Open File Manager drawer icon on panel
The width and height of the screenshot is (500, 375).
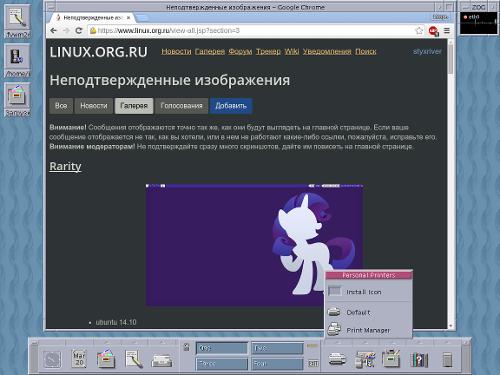pyautogui.click(x=106, y=359)
